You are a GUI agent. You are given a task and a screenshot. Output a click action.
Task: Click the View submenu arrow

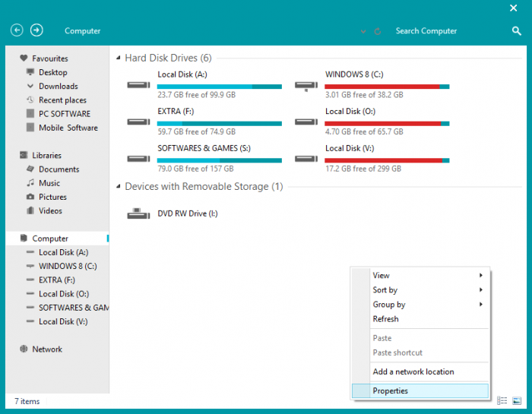481,275
